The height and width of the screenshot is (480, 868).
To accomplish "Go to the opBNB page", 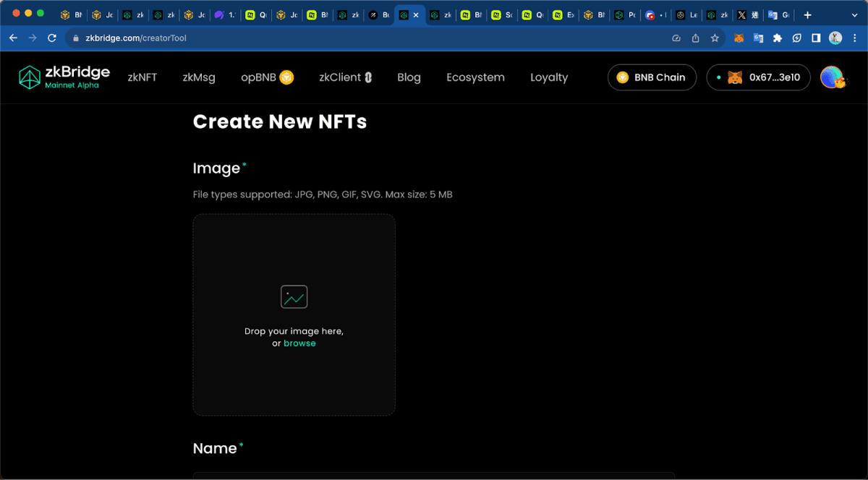I will click(267, 77).
